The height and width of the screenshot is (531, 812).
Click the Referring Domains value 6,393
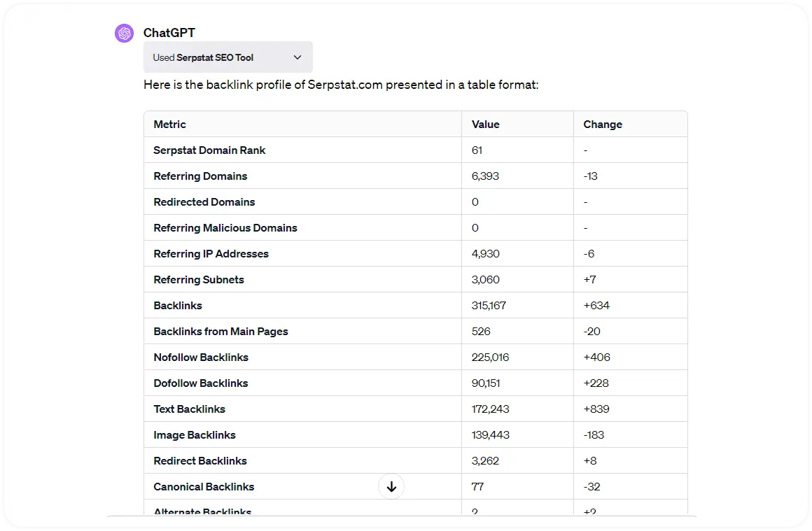[485, 176]
